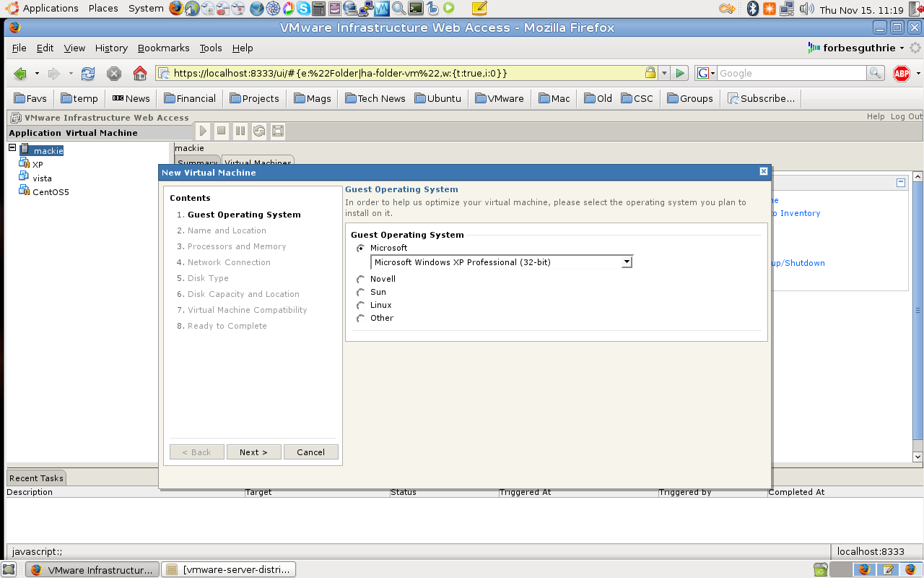The image size is (924, 578).
Task: Click the power off (stop) toolbar icon
Action: click(222, 131)
